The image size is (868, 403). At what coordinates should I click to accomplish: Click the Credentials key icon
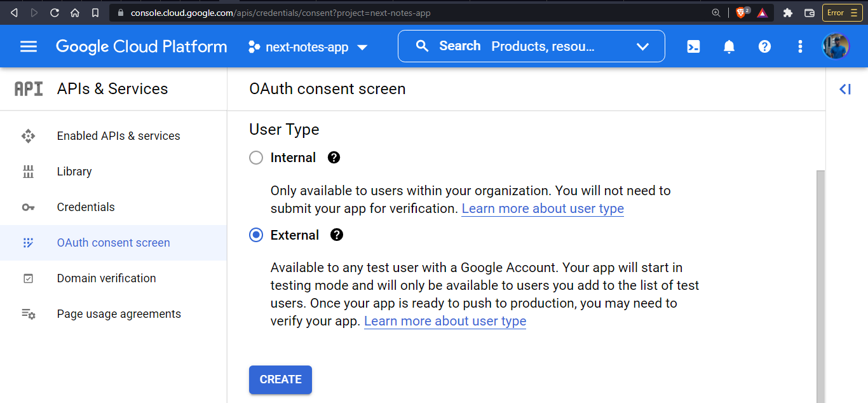pos(28,207)
